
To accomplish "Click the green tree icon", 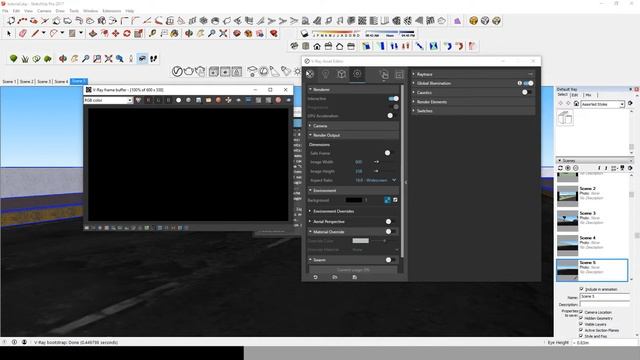I will 13,59.
